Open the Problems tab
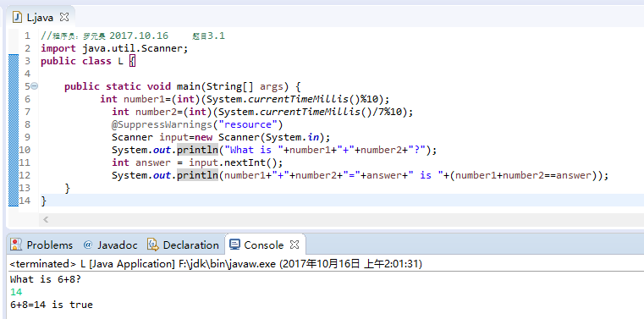The height and width of the screenshot is (319, 644). tap(49, 245)
